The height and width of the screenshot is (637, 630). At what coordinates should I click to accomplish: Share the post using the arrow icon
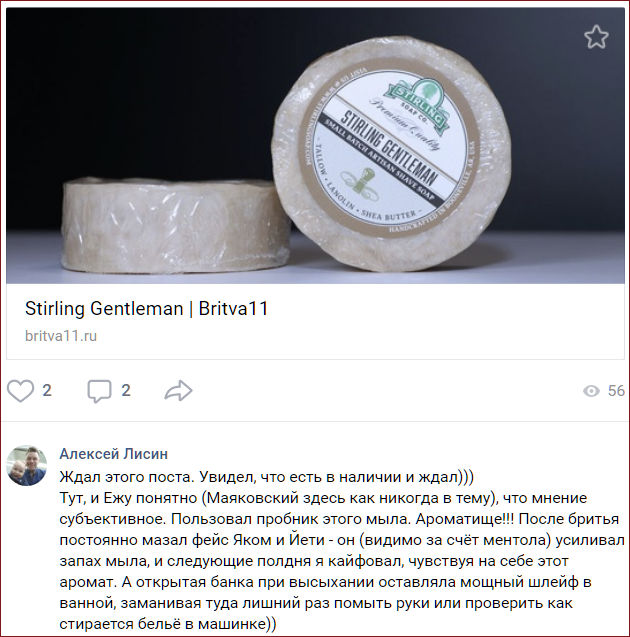coord(178,390)
